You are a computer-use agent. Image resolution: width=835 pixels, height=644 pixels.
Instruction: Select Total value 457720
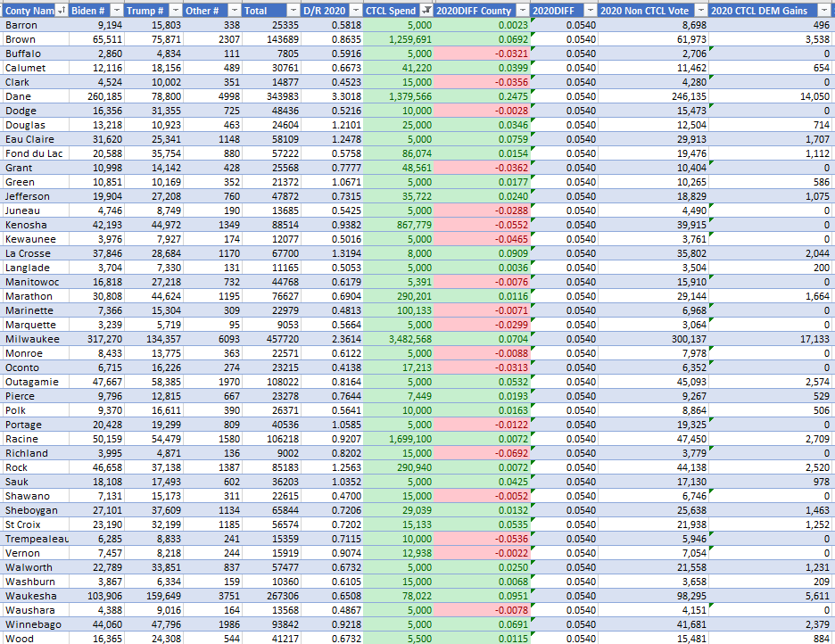point(271,339)
